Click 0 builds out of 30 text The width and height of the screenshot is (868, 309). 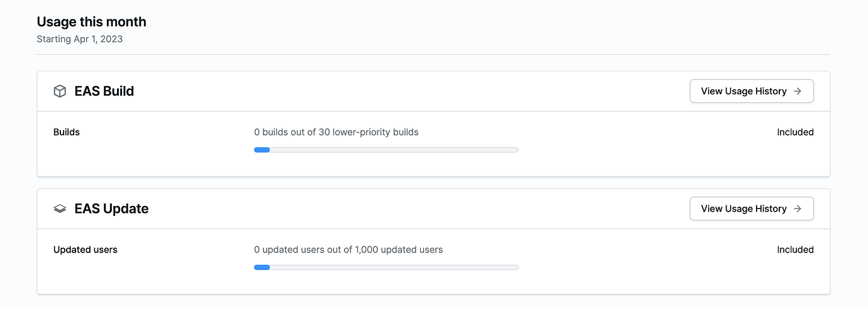pyautogui.click(x=336, y=133)
